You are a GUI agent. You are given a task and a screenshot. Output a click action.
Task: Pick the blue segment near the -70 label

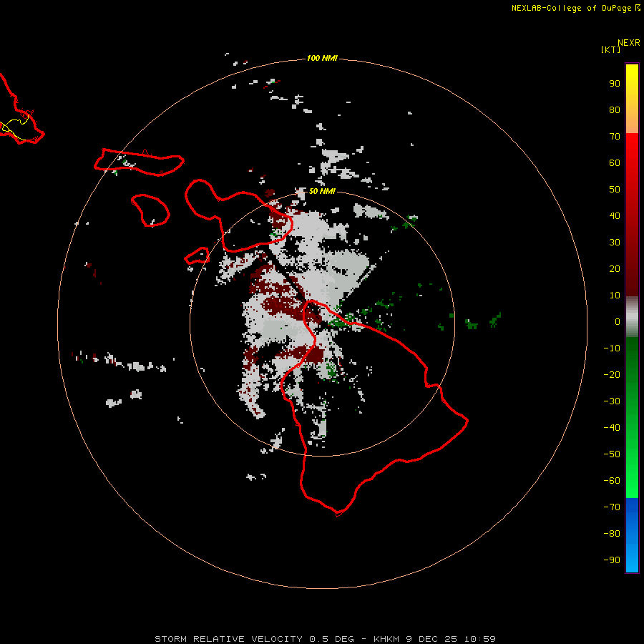632,509
